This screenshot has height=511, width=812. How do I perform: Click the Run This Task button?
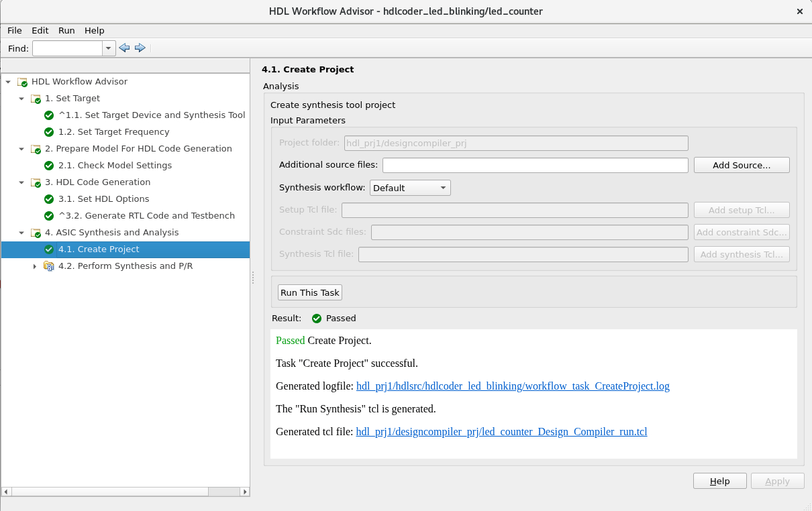[x=310, y=292]
